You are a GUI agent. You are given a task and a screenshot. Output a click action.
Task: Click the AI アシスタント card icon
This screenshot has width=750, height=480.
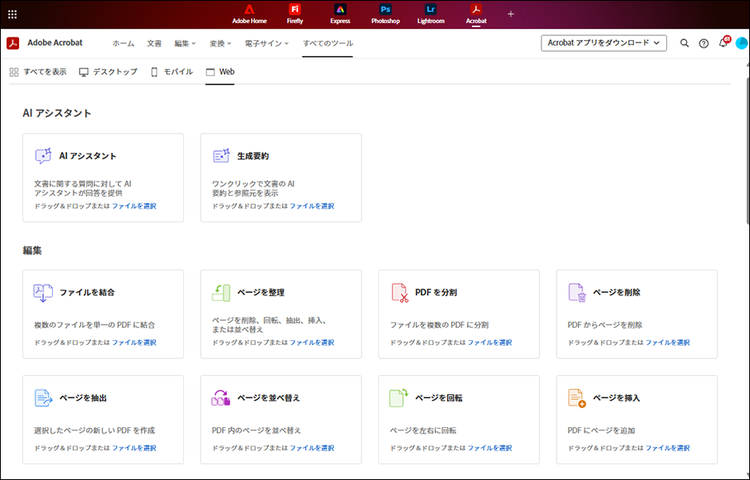[x=43, y=156]
